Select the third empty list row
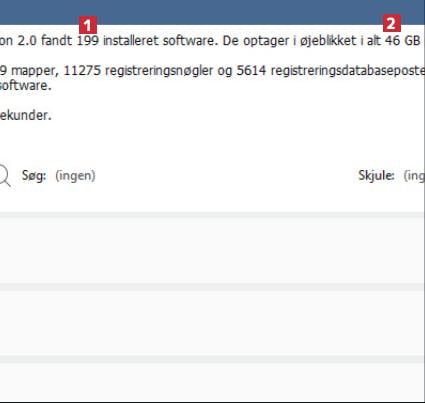Viewport: 425px width, 403px height. click(212, 382)
